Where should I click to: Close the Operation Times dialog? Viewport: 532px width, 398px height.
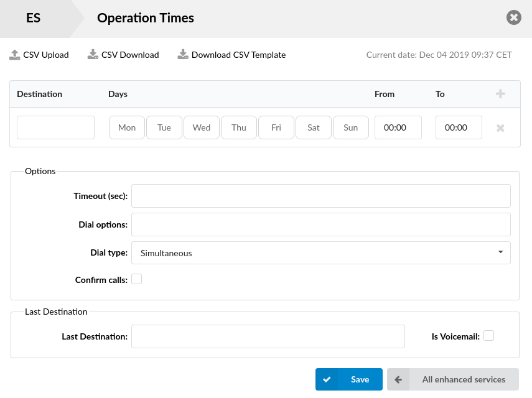[x=513, y=17]
